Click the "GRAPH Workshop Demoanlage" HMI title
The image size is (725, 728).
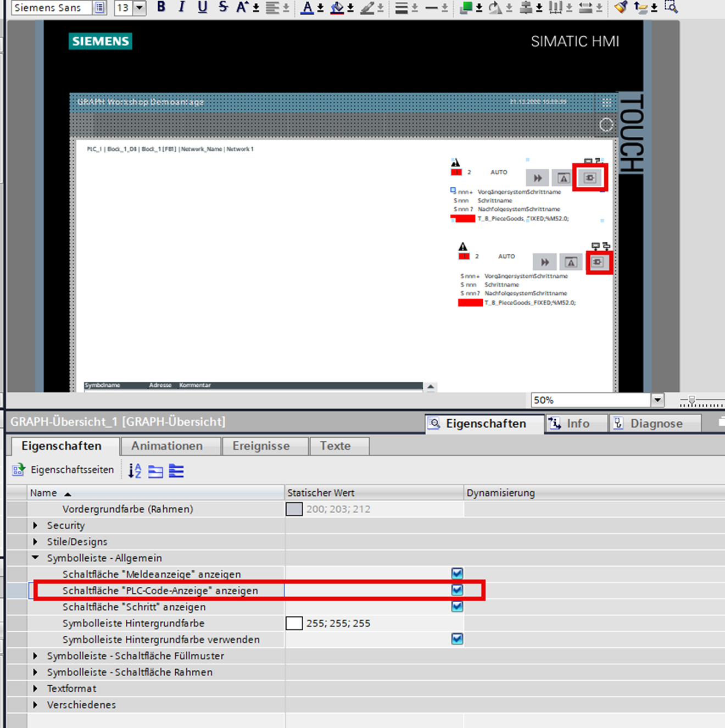141,102
